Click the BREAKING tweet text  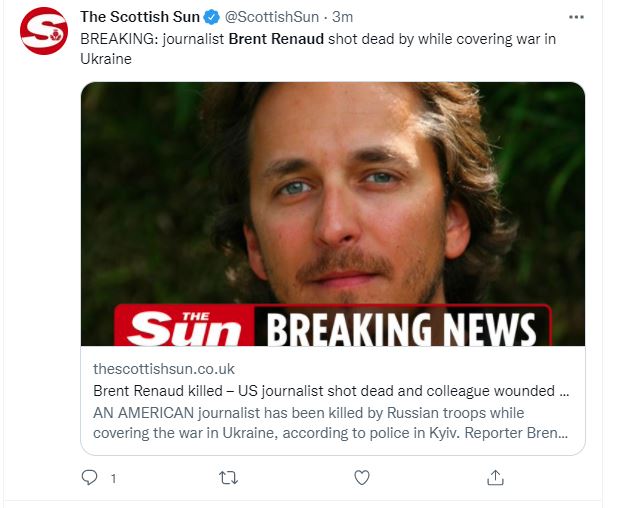click(318, 49)
